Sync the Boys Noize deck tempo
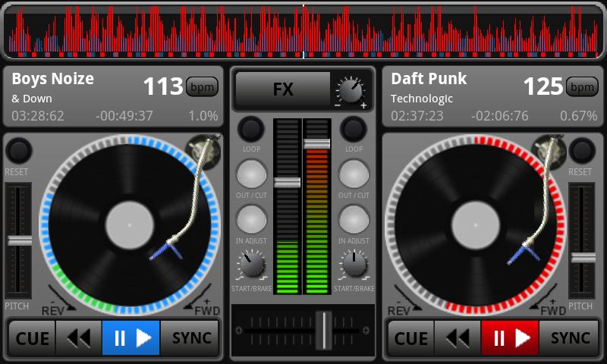This screenshot has height=364, width=607. point(191,337)
